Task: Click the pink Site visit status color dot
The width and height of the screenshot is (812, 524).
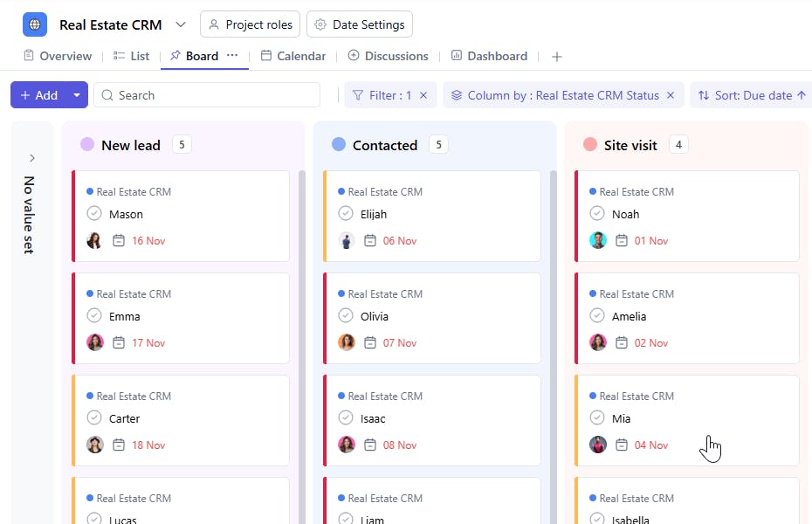Action: pyautogui.click(x=590, y=144)
